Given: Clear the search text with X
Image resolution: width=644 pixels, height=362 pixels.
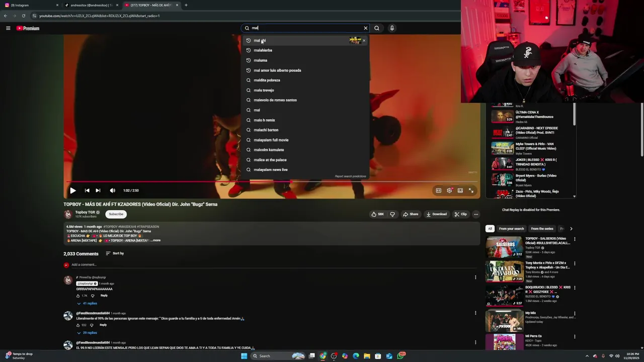Looking at the screenshot, I should 366,28.
